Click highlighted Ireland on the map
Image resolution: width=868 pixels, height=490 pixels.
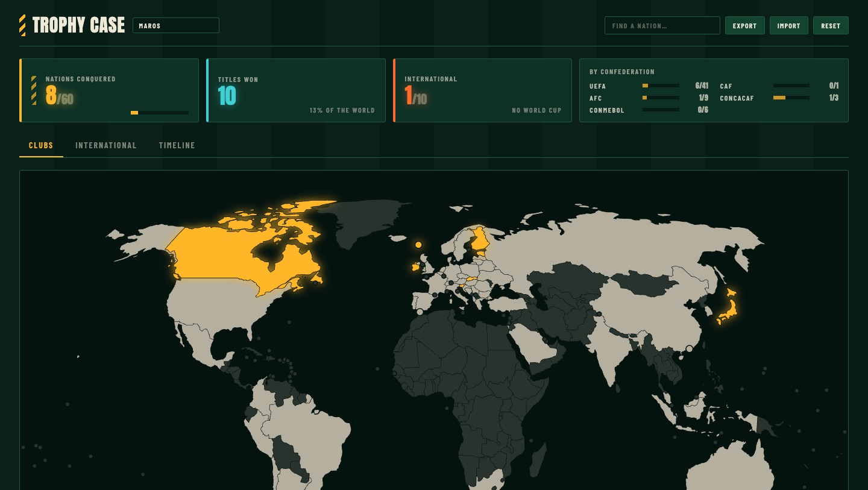click(416, 266)
